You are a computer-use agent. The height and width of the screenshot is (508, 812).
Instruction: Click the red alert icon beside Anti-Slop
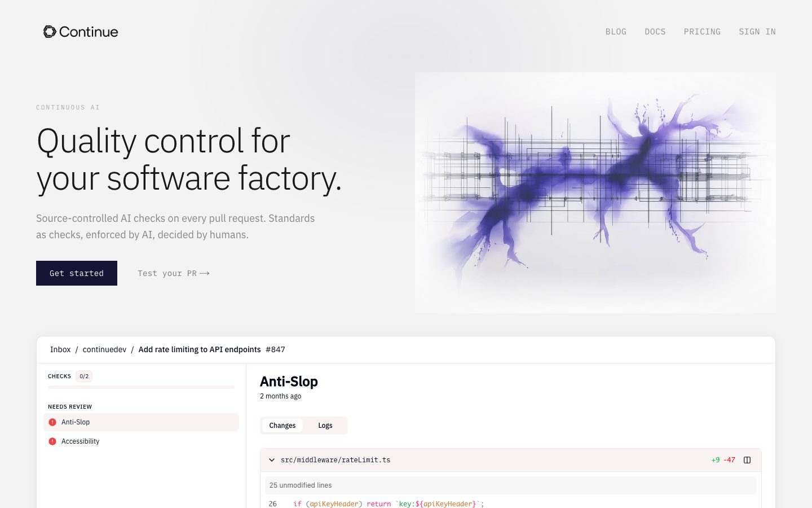coord(52,422)
